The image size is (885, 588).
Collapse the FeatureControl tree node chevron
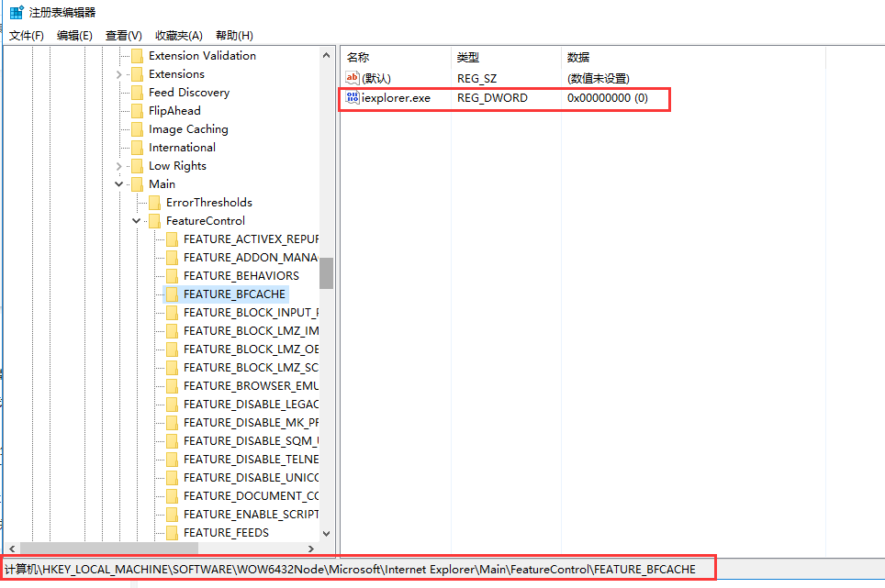[136, 220]
